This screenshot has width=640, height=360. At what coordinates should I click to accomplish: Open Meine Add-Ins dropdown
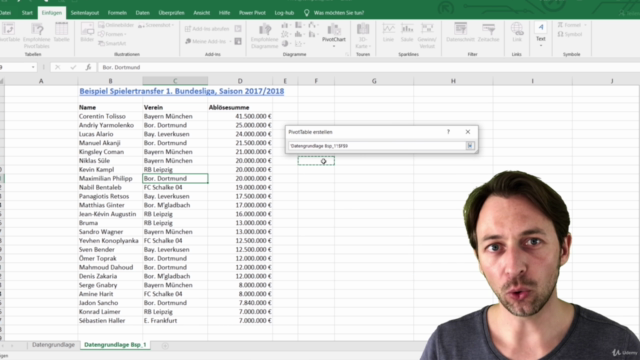pyautogui.click(x=208, y=41)
